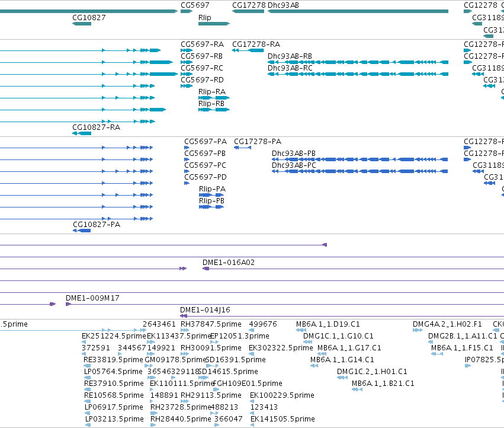Viewport: 504px width, 428px height.
Task: Select EST label DMG2B.1_1.A11.C1
Action: [x=463, y=336]
